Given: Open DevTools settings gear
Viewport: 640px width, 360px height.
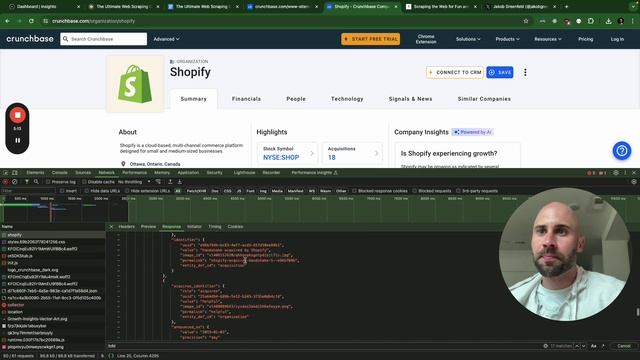Looking at the screenshot, I should point(616,173).
